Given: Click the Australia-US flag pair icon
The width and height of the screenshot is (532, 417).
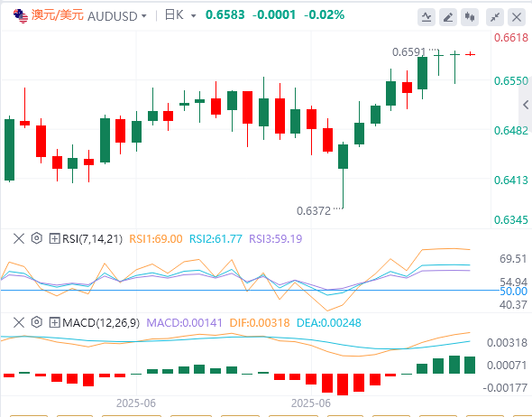Looking at the screenshot, I should coord(21,16).
